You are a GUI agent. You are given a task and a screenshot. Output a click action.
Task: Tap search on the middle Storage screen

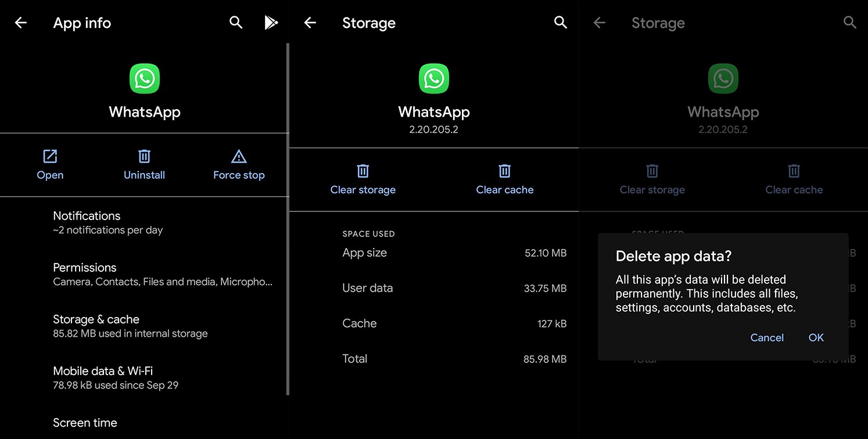pos(561,23)
